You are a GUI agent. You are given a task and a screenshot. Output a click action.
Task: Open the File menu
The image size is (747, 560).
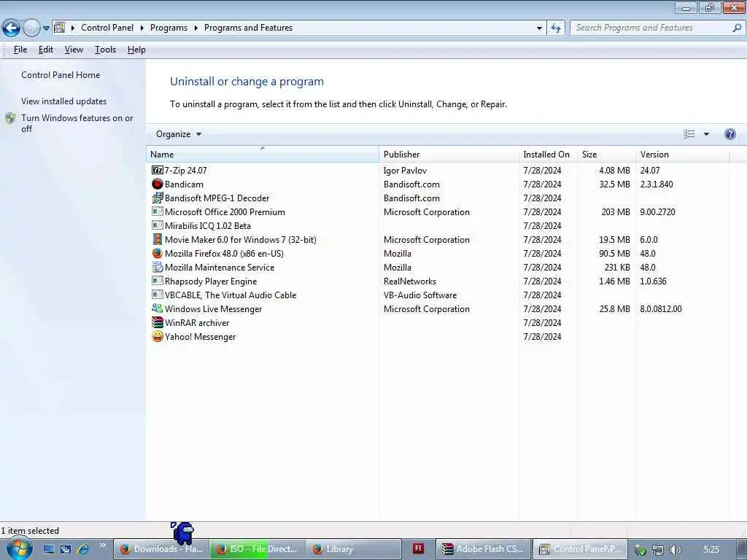pos(20,50)
